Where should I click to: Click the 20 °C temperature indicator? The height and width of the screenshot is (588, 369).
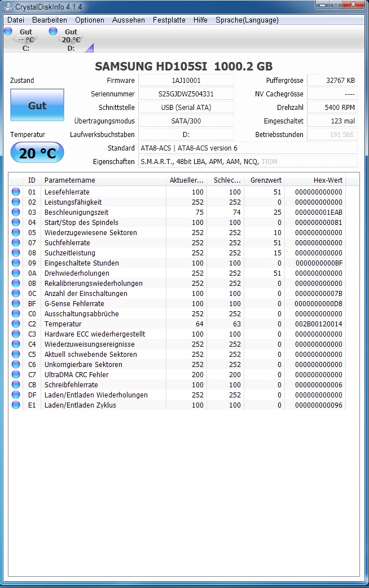point(37,153)
